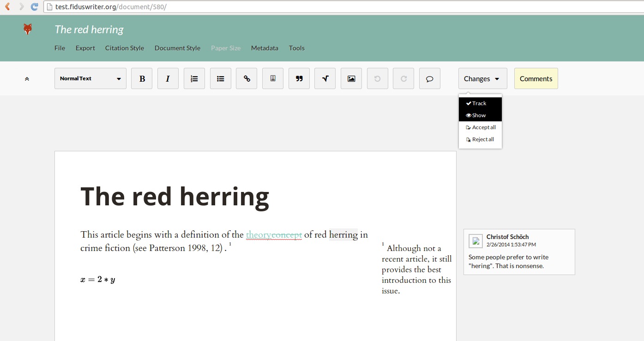644x341 pixels.
Task: Reload the browser page
Action: (x=34, y=6)
